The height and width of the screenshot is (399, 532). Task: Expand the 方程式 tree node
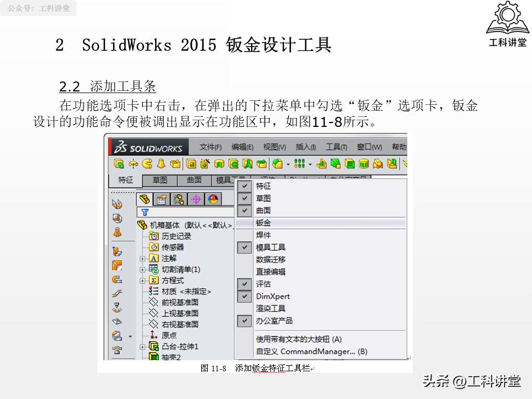(x=142, y=280)
